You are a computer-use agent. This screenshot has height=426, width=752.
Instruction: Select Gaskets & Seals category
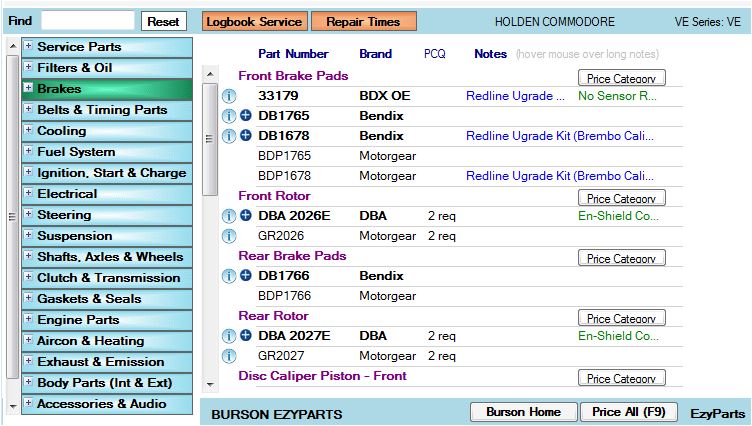(x=107, y=299)
